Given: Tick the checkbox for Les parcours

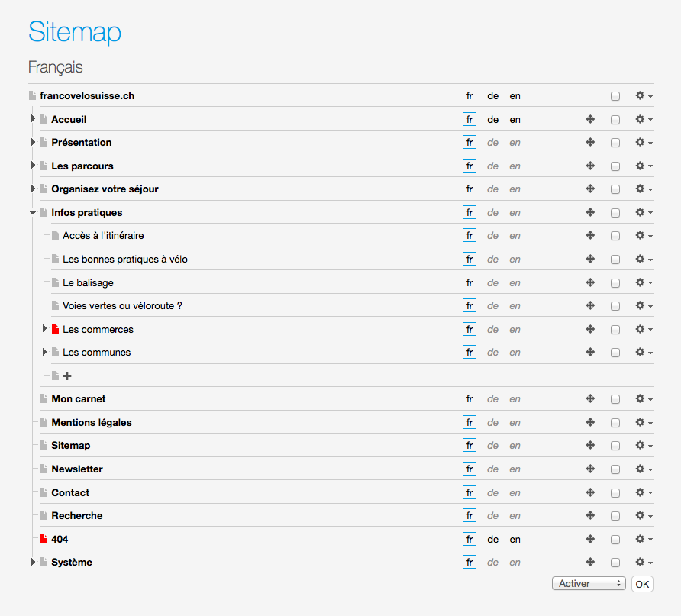Looking at the screenshot, I should coord(615,166).
